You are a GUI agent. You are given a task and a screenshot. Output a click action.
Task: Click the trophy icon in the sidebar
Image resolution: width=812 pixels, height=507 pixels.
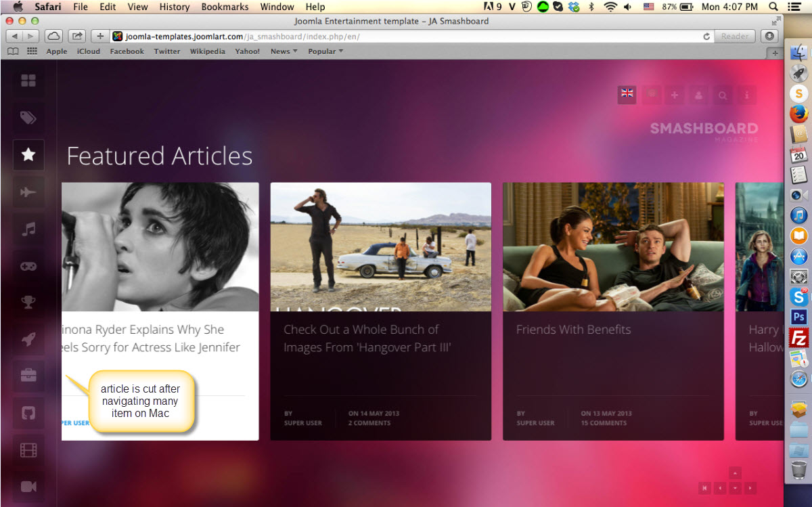(x=28, y=303)
